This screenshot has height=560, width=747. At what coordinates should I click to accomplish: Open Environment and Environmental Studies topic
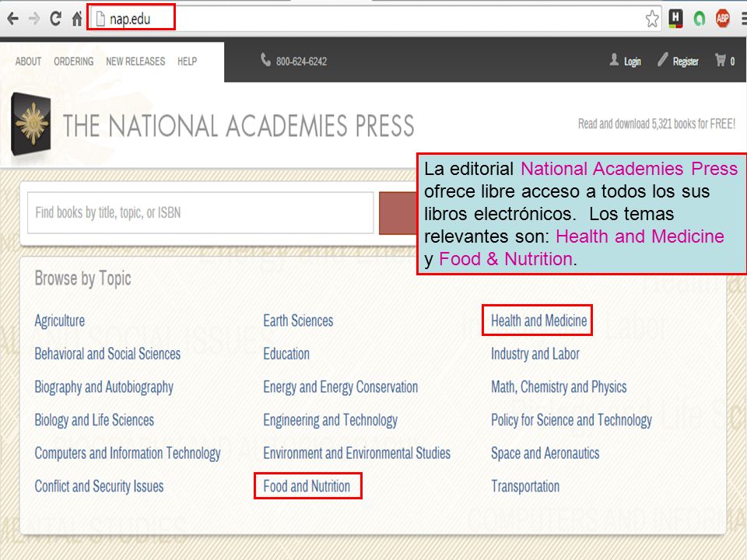(357, 453)
